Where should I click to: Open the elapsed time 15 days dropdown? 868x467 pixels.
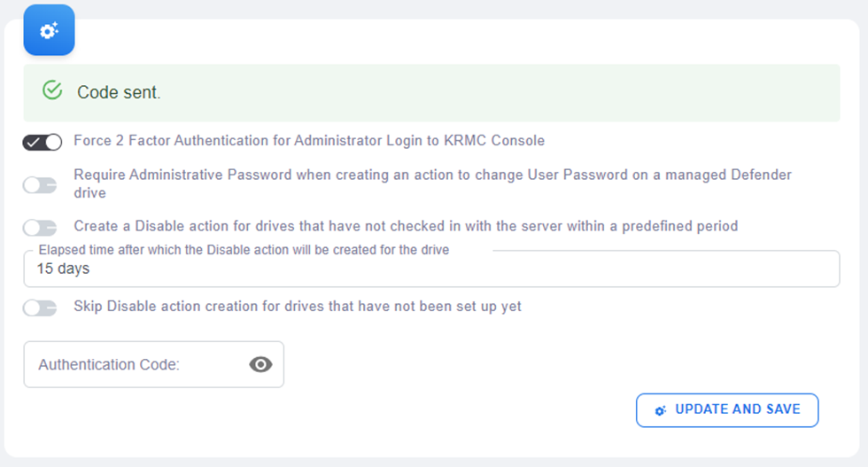click(431, 269)
